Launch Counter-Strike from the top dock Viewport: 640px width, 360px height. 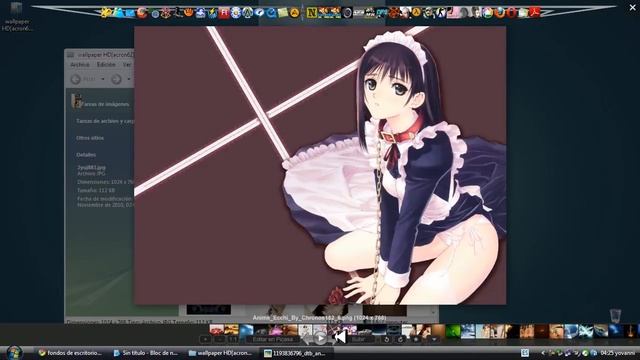coord(441,13)
